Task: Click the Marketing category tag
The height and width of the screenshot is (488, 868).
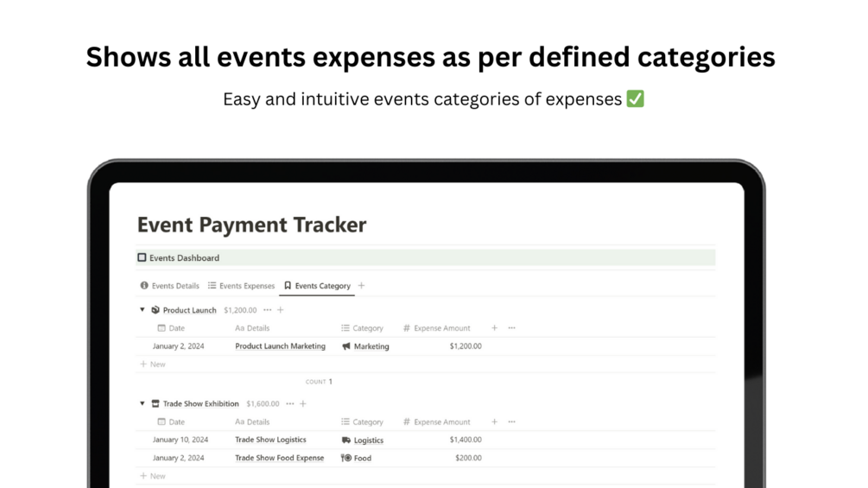Action: [x=371, y=346]
